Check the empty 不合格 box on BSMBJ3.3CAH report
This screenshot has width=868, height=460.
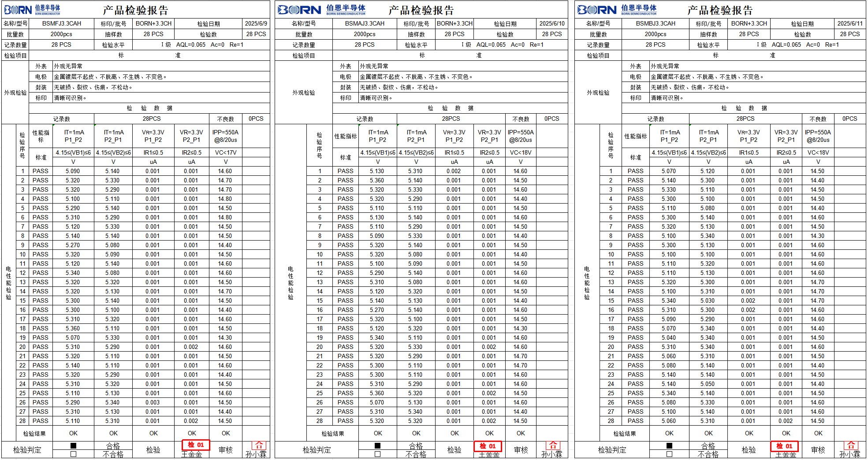point(669,454)
